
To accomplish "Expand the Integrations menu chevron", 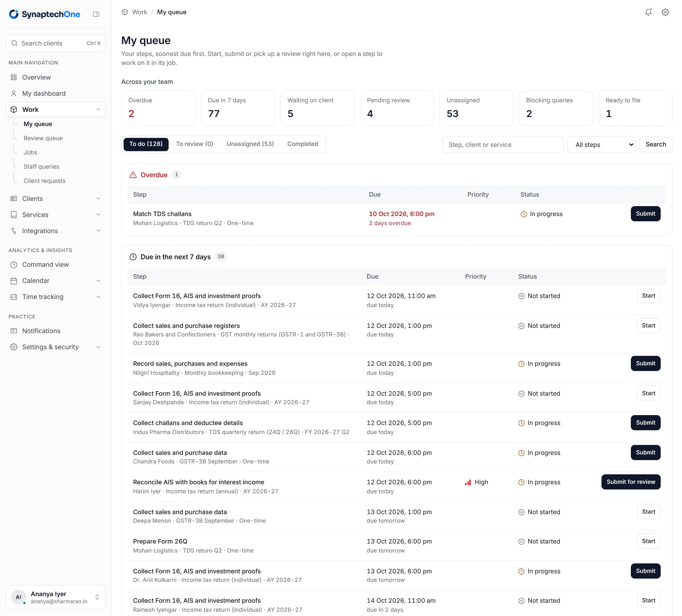I will (98, 231).
